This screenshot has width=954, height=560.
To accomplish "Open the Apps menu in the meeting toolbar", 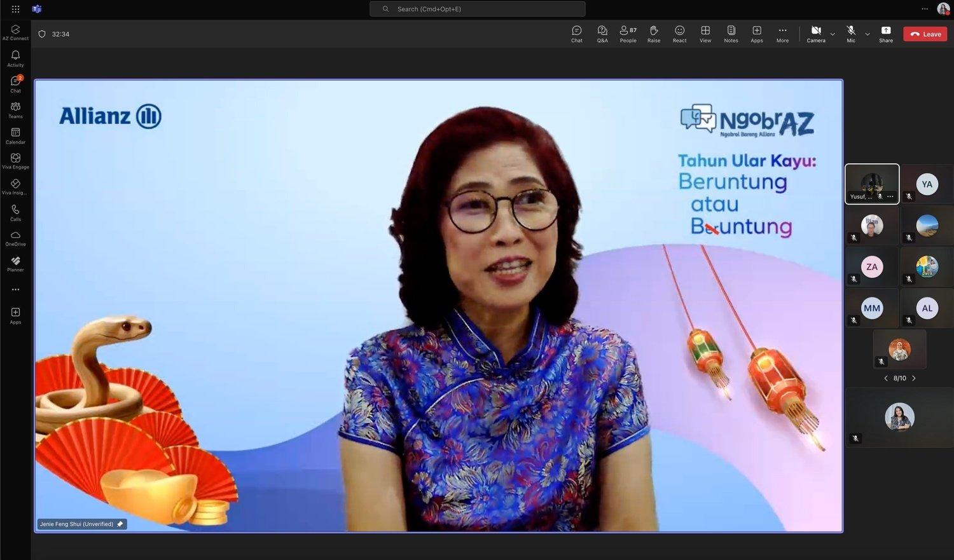I will tap(756, 34).
